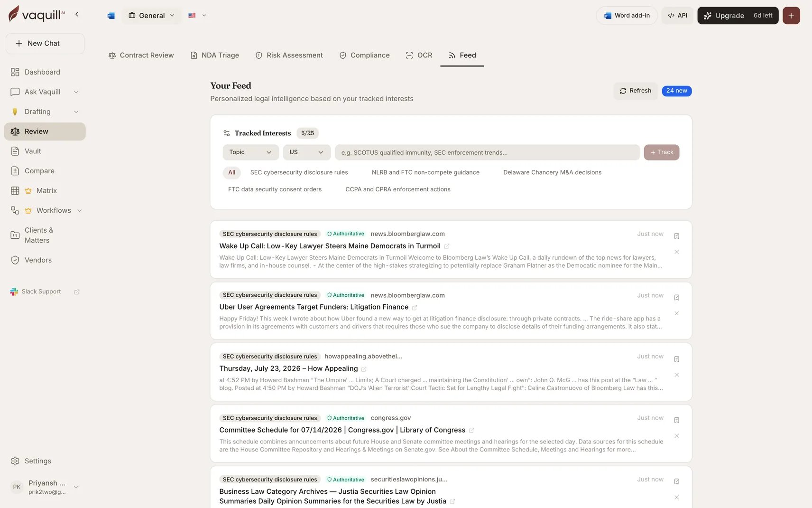
Task: Focus the tracked interest input field
Action: coord(487,152)
